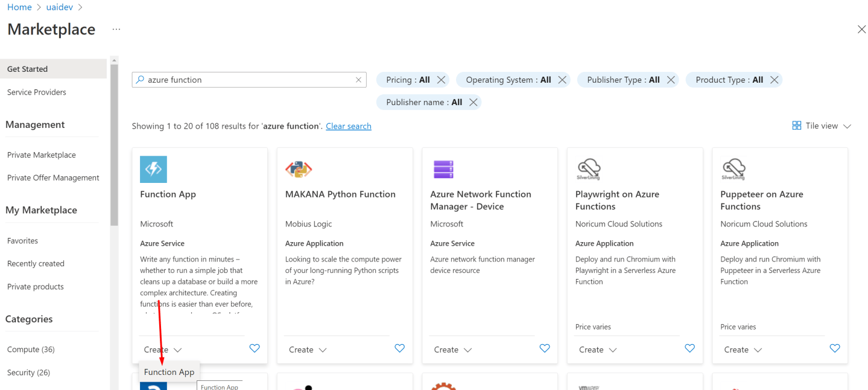Click the Puppeteer on Azure Functions logo
The image size is (868, 390).
pyautogui.click(x=733, y=169)
